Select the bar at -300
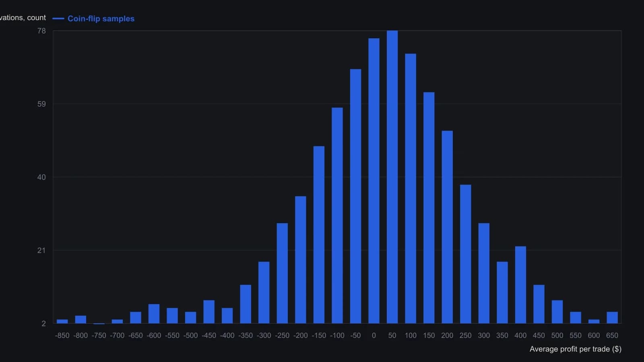Screen dimensions: 644x362 click(x=264, y=293)
